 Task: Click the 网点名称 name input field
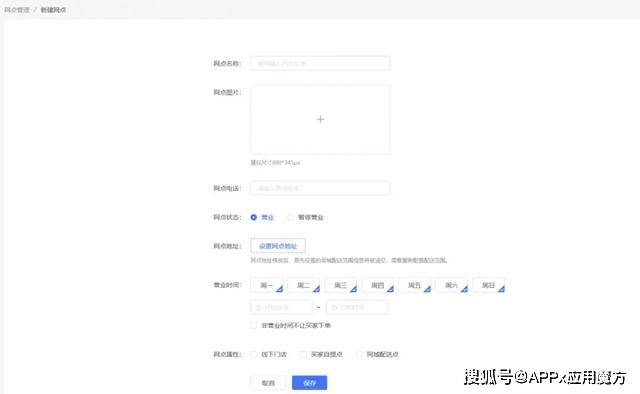pyautogui.click(x=320, y=63)
